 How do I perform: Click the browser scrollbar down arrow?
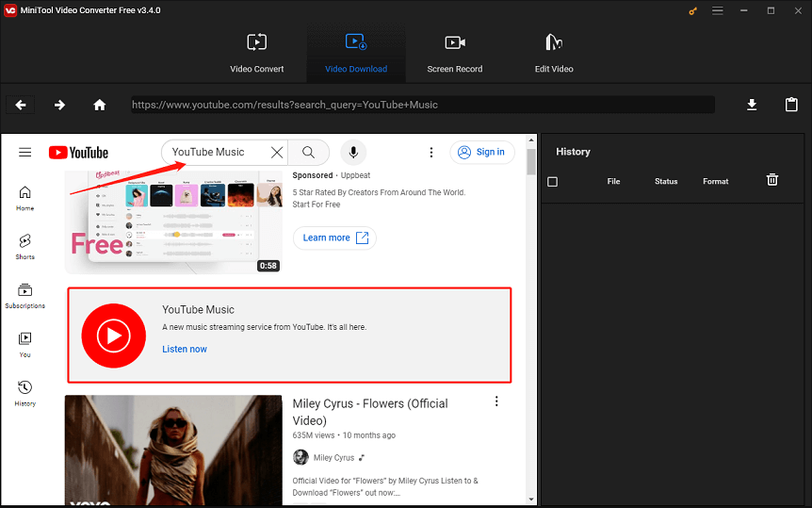(531, 500)
